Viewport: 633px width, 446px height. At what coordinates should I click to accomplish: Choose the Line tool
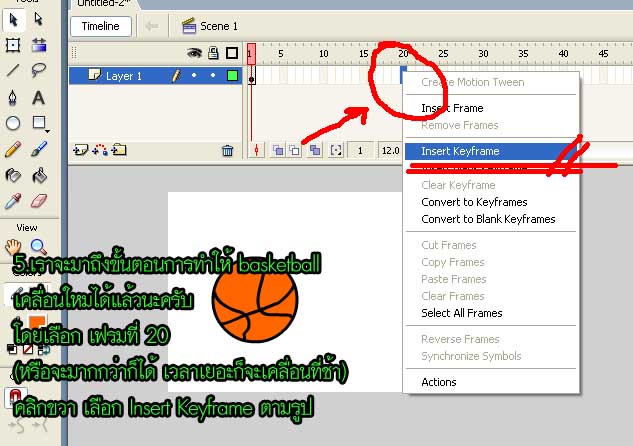[13, 70]
